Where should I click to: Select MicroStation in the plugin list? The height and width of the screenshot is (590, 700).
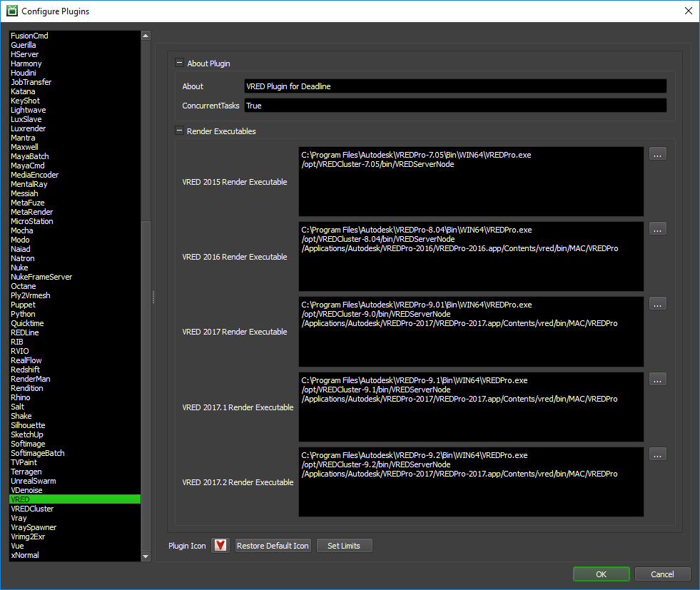(x=75, y=221)
